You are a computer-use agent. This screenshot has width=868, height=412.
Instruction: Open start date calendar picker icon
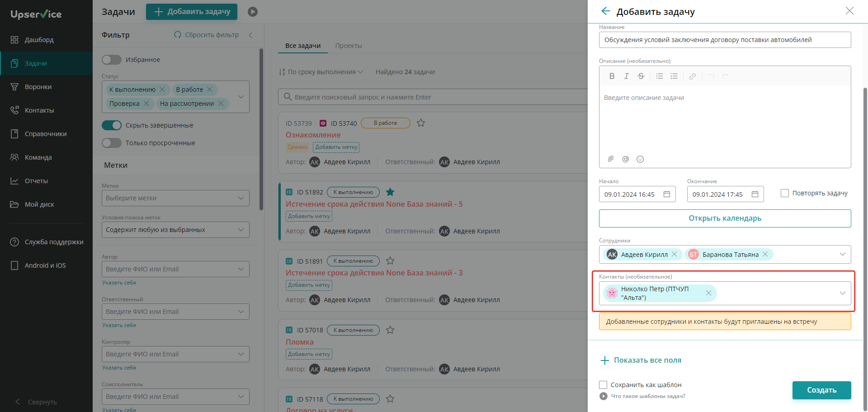pos(667,194)
